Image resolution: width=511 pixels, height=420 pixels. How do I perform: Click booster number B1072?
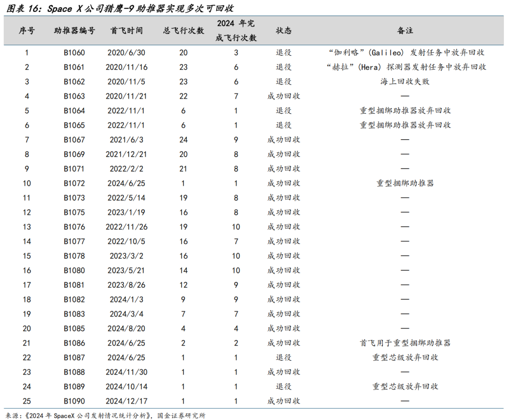74,183
